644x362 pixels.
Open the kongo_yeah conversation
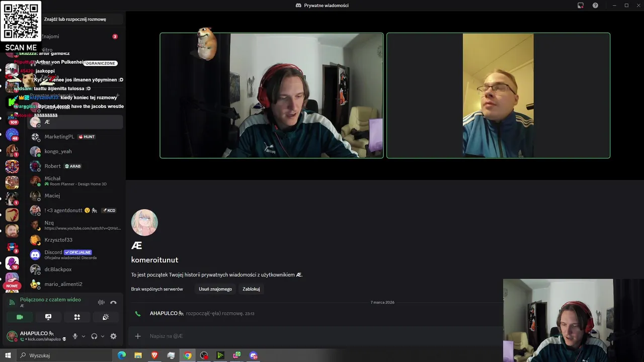75,151
